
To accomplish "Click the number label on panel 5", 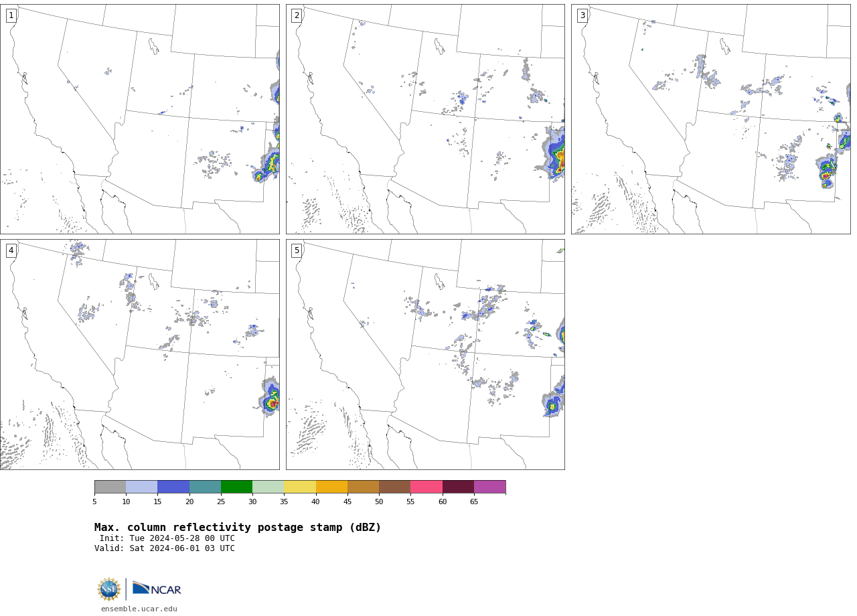I will [x=297, y=250].
